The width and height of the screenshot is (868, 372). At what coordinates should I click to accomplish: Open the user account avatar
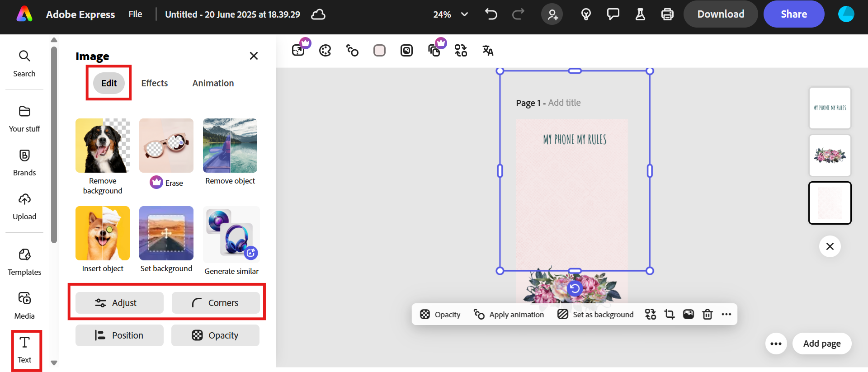tap(846, 14)
